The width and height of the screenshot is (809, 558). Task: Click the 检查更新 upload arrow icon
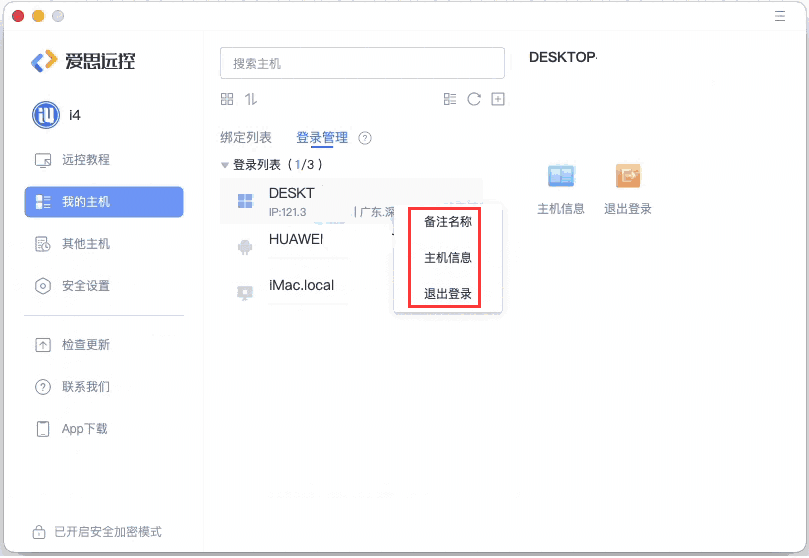pos(43,345)
